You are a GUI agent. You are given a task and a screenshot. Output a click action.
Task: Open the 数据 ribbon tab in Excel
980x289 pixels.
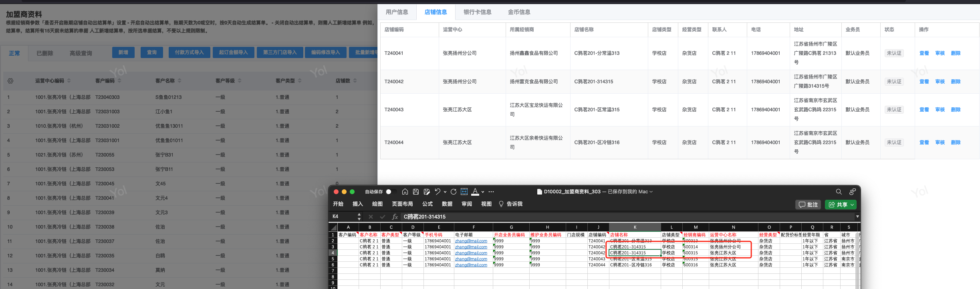447,204
